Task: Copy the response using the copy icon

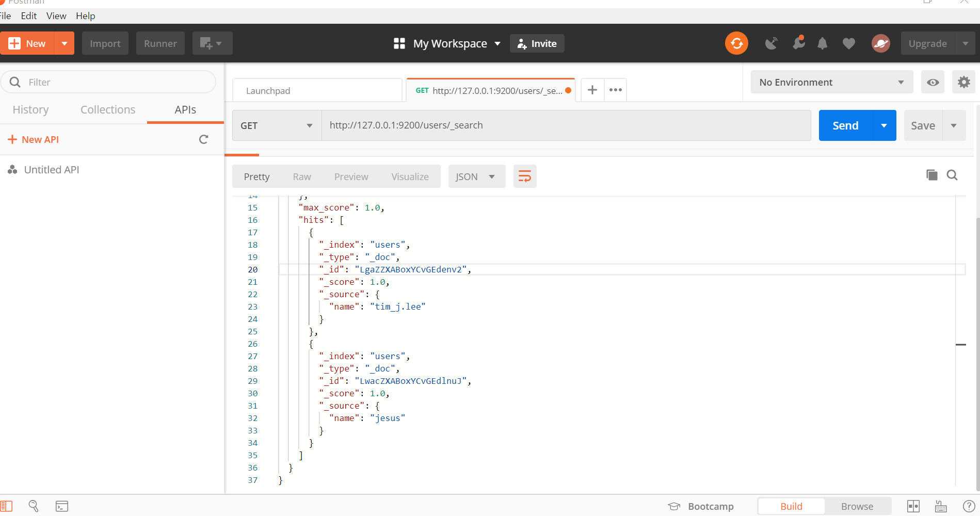Action: [931, 175]
